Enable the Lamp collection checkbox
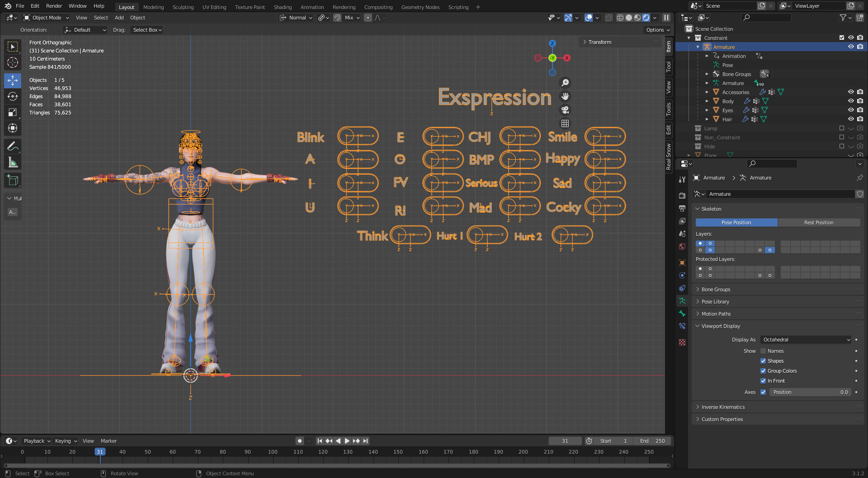This screenshot has width=868, height=478. 842,128
